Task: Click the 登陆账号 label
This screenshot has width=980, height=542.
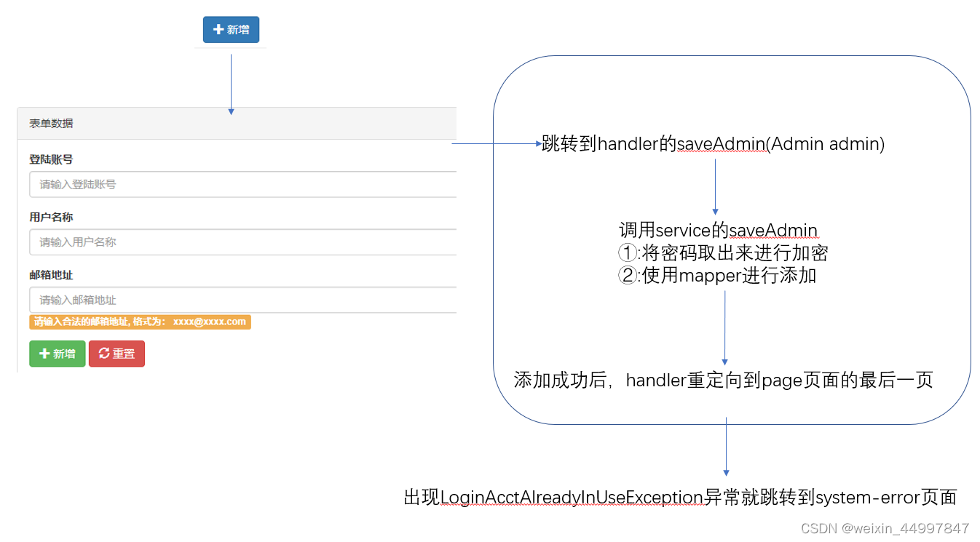Action: tap(51, 159)
